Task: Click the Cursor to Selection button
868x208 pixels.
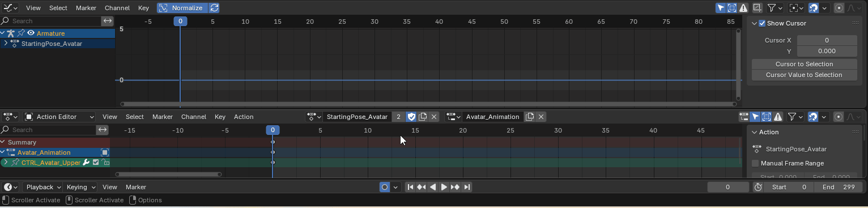Action: (x=804, y=64)
